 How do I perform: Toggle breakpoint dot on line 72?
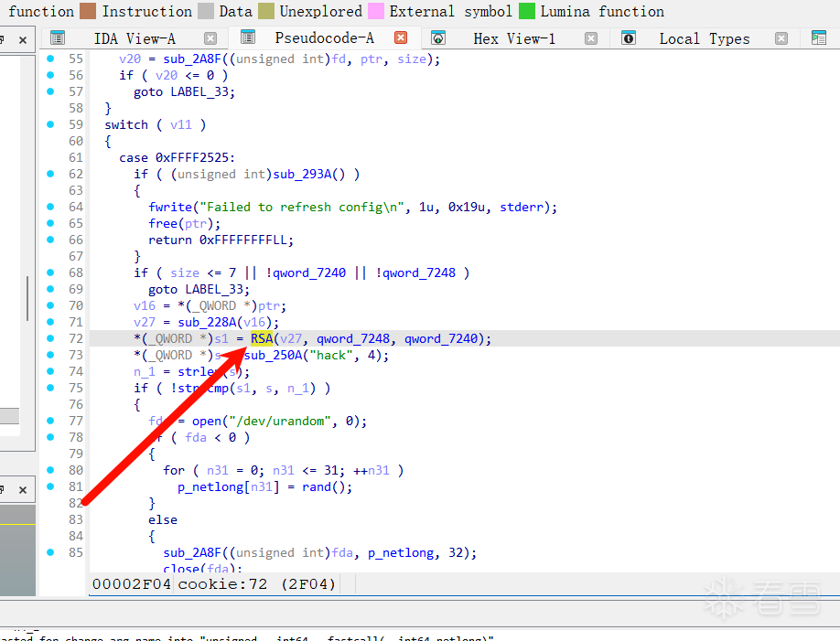[50, 338]
